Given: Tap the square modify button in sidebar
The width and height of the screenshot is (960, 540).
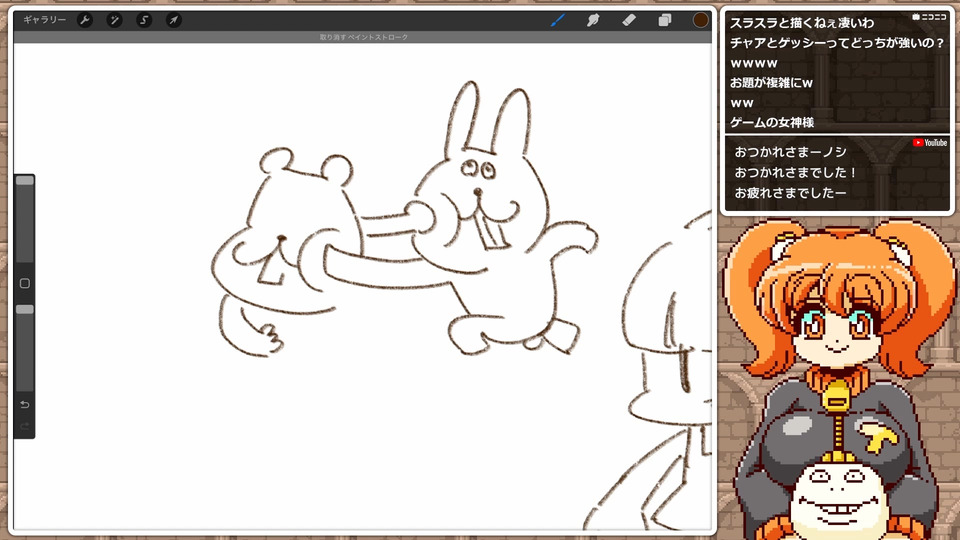Looking at the screenshot, I should (x=24, y=283).
